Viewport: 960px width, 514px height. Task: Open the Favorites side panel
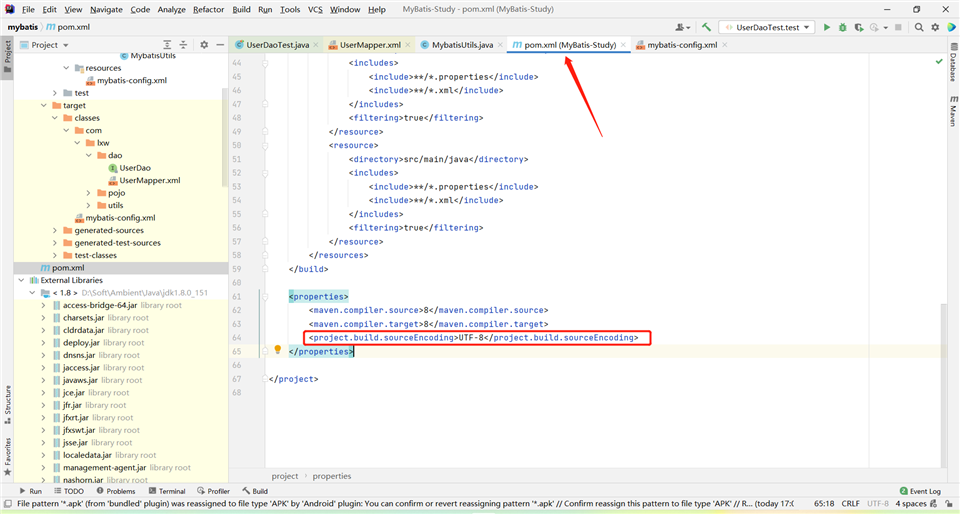click(x=7, y=456)
